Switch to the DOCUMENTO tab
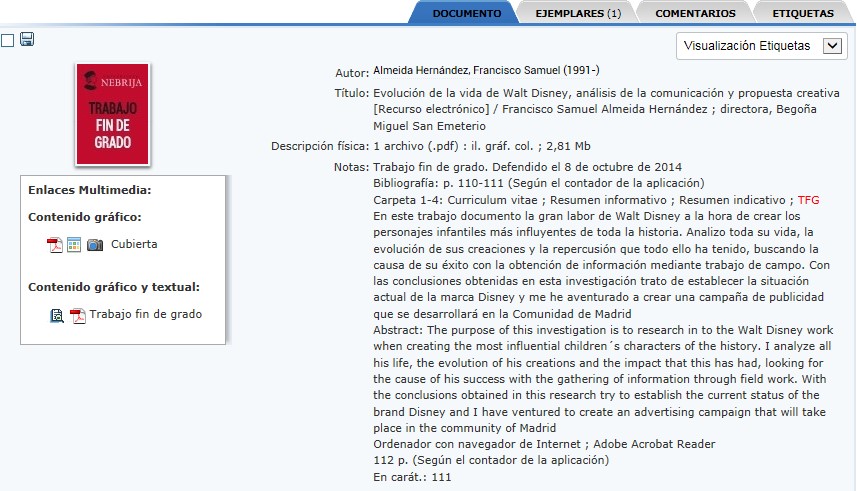The width and height of the screenshot is (857, 491). 466,13
